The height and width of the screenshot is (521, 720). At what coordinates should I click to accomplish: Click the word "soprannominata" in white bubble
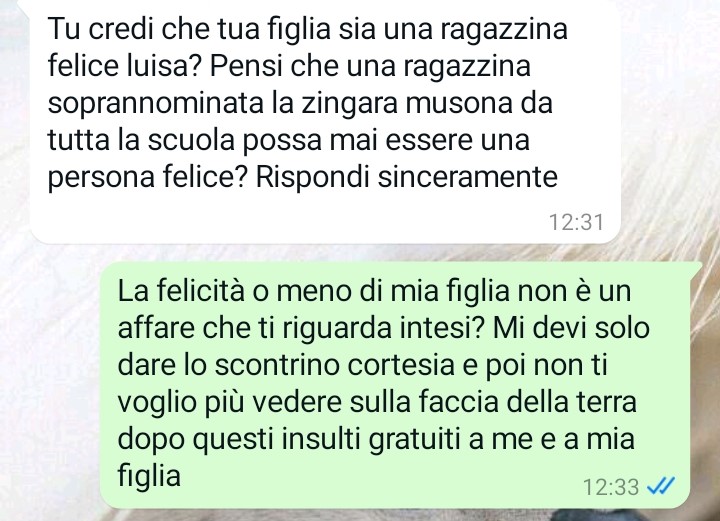[156, 104]
